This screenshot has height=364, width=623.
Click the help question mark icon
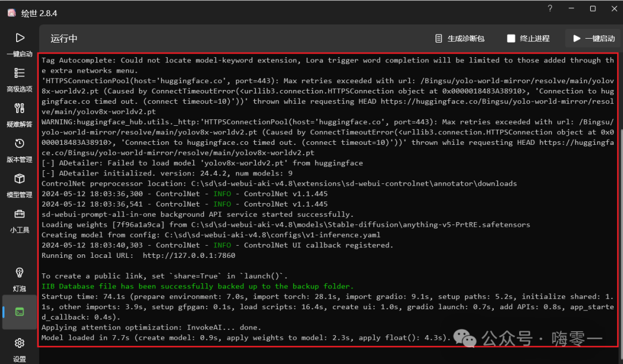550,8
